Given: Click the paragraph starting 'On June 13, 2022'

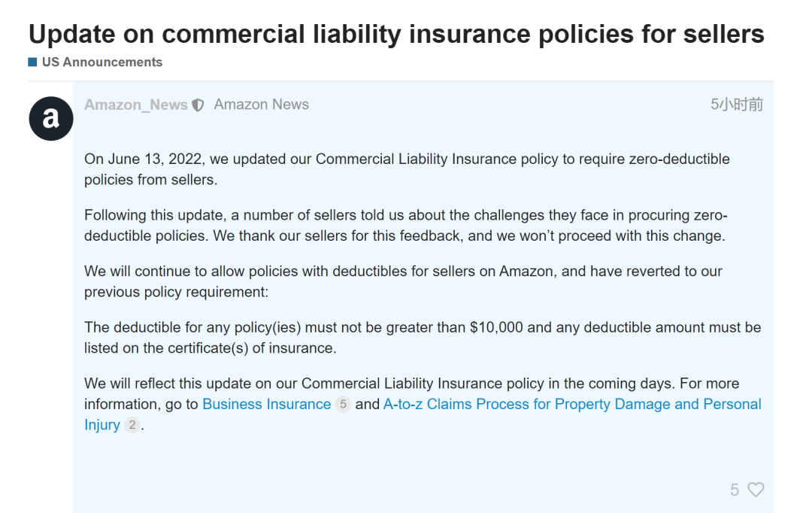Looking at the screenshot, I should (x=407, y=169).
